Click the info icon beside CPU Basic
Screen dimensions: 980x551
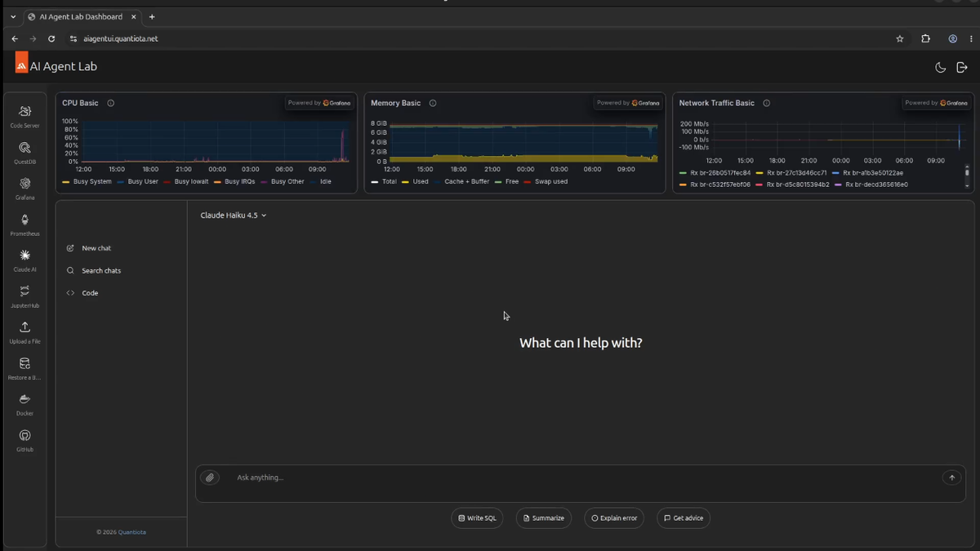(110, 103)
